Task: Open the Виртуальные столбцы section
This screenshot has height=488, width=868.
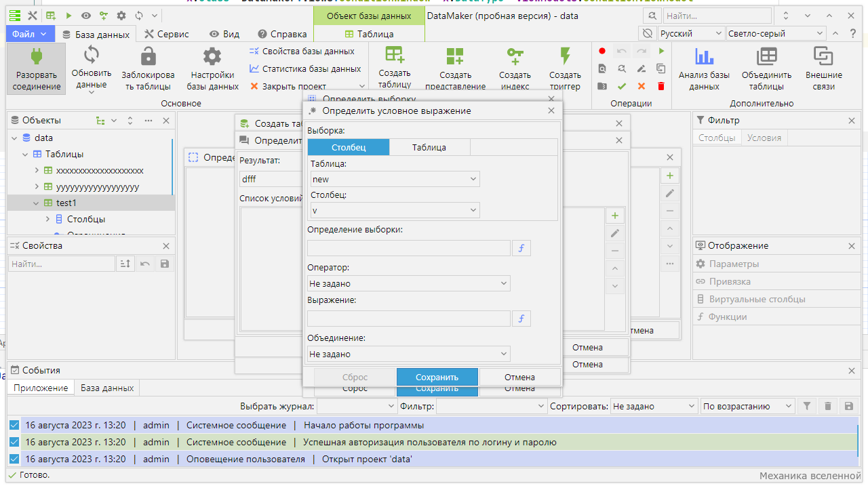Action: coord(776,299)
